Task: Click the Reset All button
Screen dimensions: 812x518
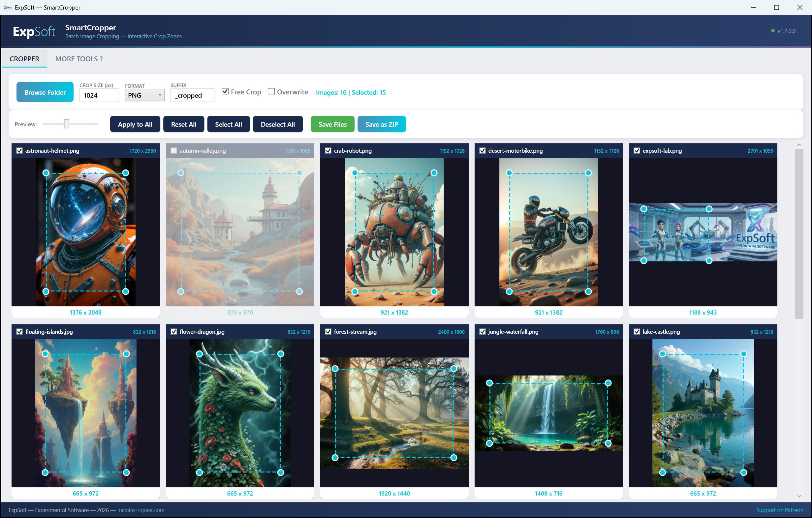Action: 184,124
